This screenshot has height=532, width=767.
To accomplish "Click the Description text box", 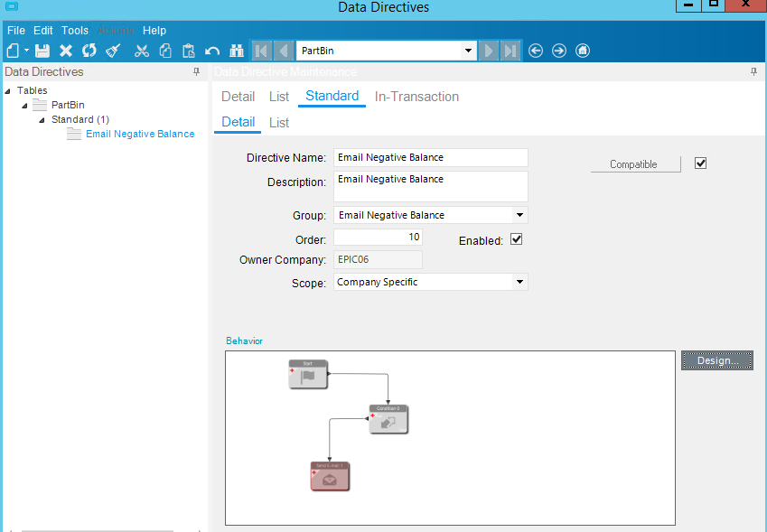I will [430, 186].
